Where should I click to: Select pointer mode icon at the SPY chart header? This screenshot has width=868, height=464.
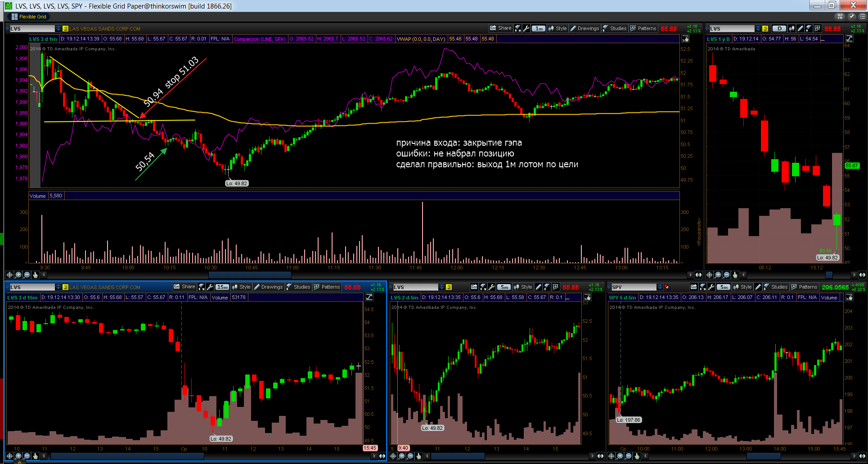(849, 297)
